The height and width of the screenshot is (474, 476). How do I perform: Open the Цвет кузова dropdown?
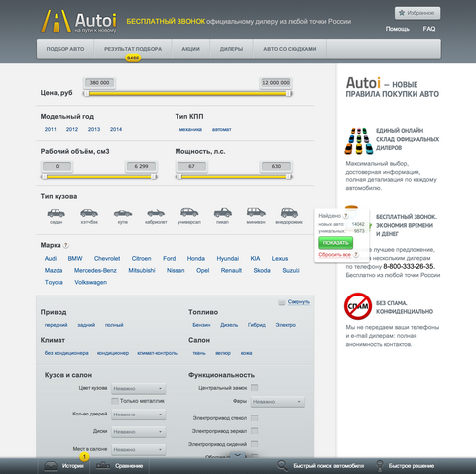tap(138, 388)
